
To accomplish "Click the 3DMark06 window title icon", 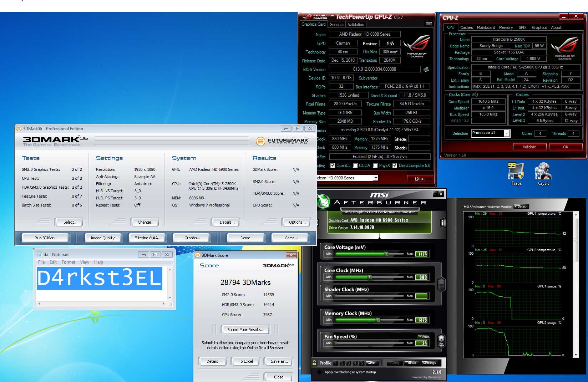I will tap(19, 128).
